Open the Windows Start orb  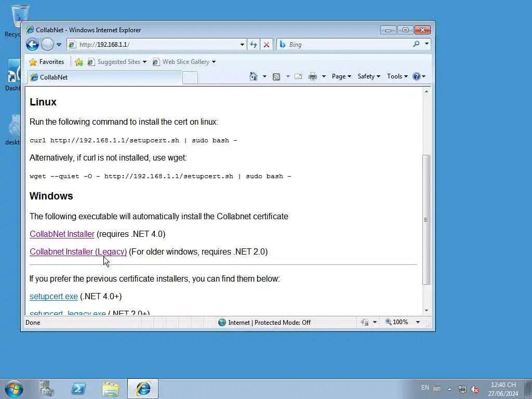click(x=14, y=389)
